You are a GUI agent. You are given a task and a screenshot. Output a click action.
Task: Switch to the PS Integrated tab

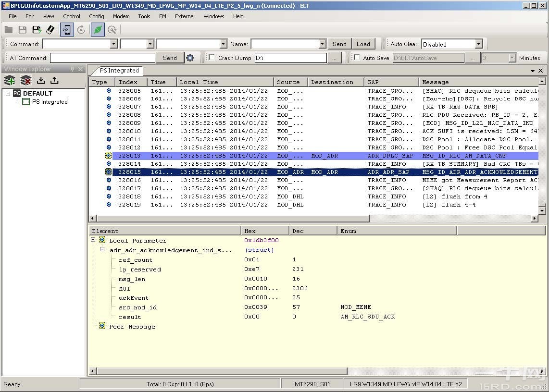pyautogui.click(x=119, y=71)
